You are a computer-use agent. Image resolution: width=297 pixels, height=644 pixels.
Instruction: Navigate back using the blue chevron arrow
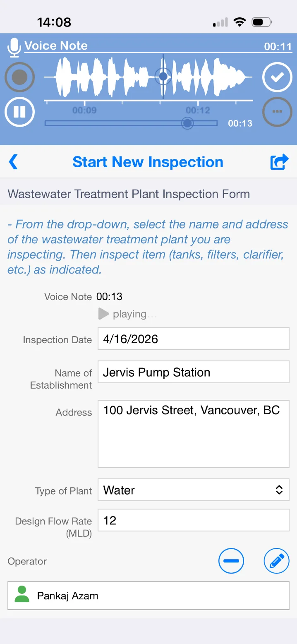(13, 162)
